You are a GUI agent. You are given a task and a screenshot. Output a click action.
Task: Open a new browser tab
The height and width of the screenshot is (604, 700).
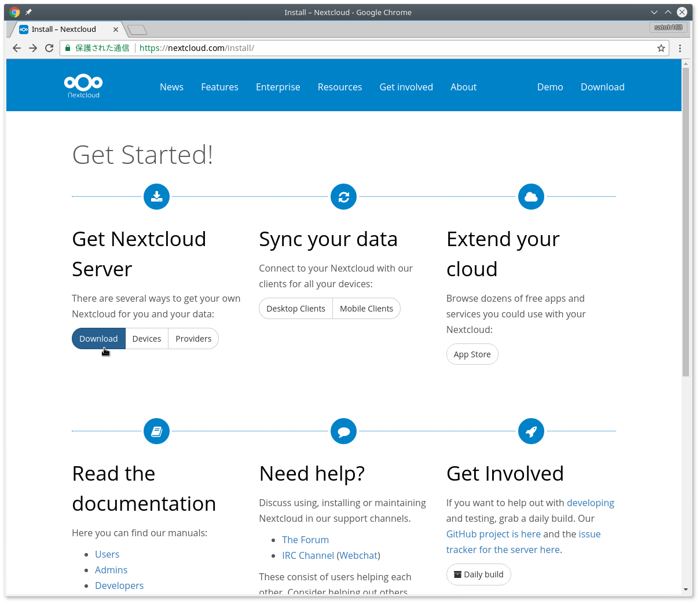tap(137, 30)
